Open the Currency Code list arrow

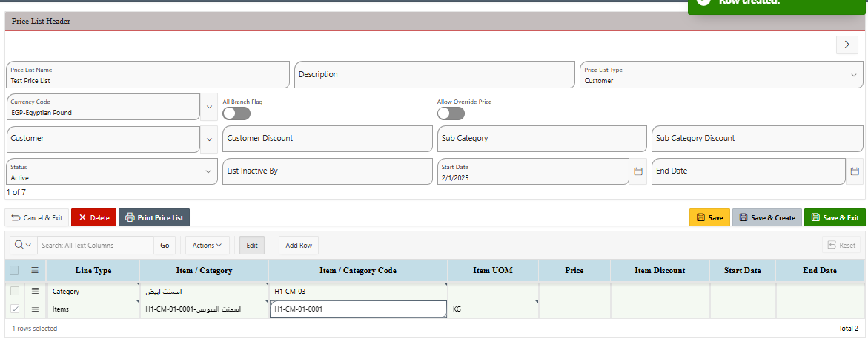(x=209, y=107)
